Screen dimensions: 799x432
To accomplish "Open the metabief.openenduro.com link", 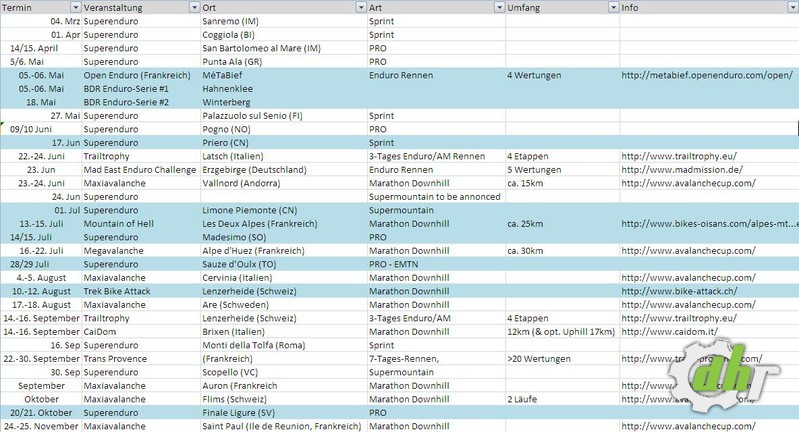I will pos(707,75).
